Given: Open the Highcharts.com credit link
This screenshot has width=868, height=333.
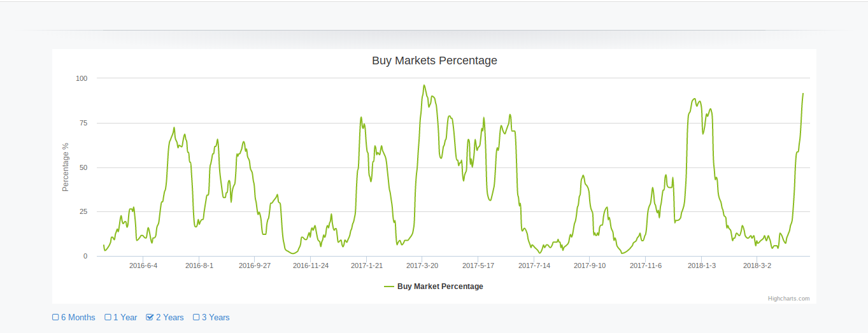Looking at the screenshot, I should 788,298.
